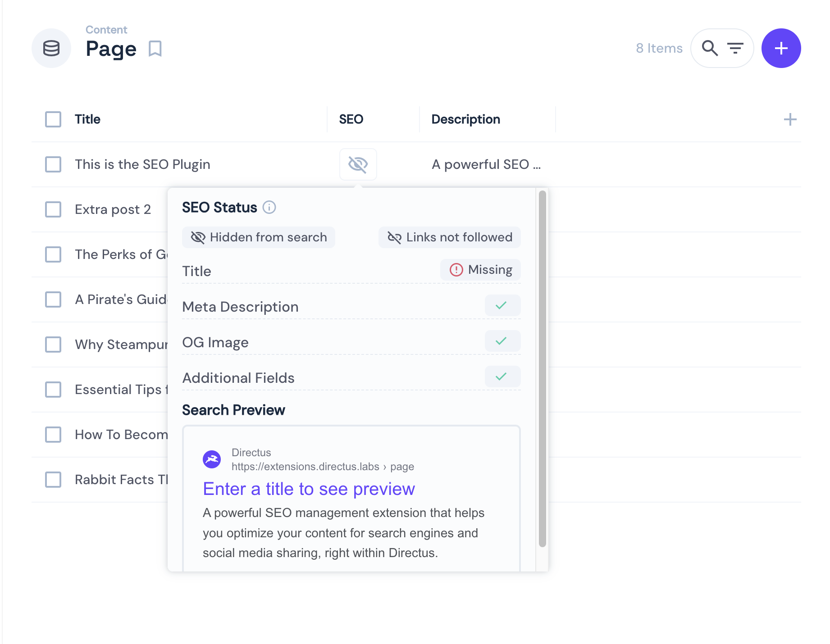Go to the Content breadcrumb link
This screenshot has height=644, width=830.
(x=106, y=30)
